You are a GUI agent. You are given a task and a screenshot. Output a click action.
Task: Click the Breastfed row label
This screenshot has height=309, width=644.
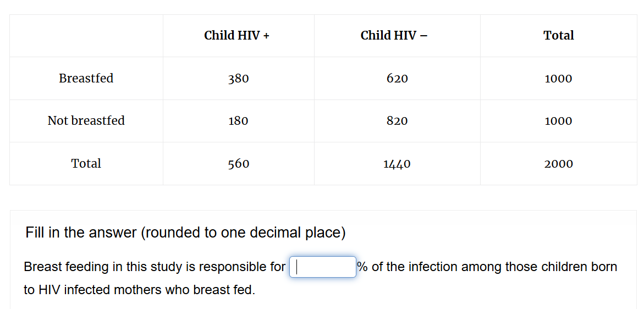86,78
